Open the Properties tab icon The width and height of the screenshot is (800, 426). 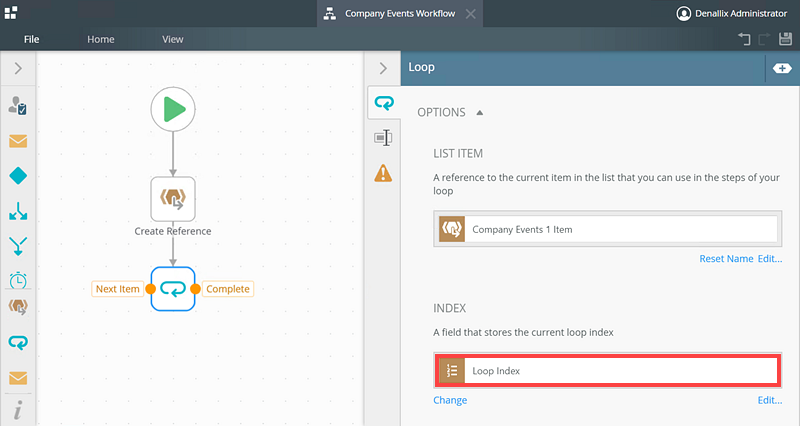coord(383,137)
